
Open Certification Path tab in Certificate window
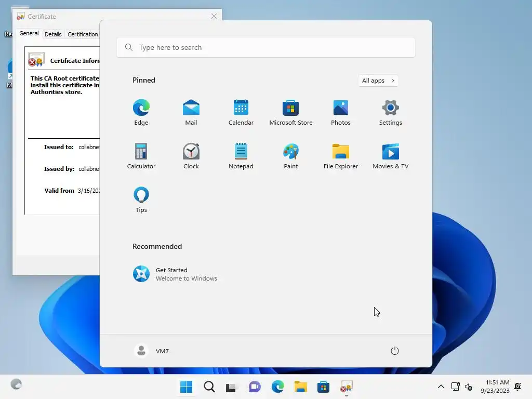tap(83, 34)
